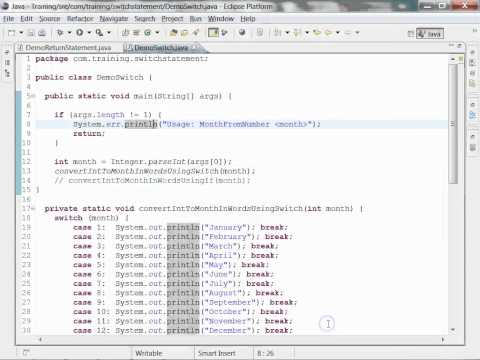Click the Next Annotation toolbar icon

pyautogui.click(x=278, y=33)
